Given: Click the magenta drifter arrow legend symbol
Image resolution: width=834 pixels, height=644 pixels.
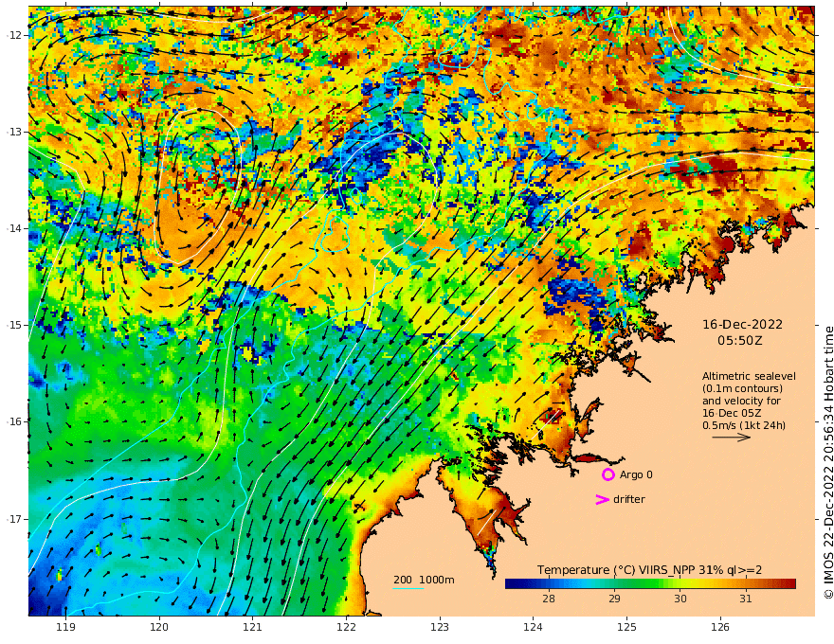Looking at the screenshot, I should [602, 499].
